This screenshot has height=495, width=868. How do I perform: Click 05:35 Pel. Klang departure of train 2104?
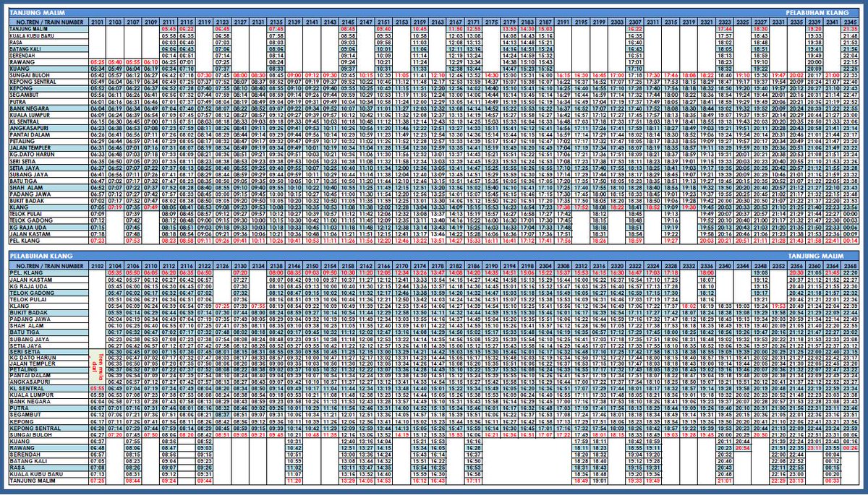coord(115,273)
